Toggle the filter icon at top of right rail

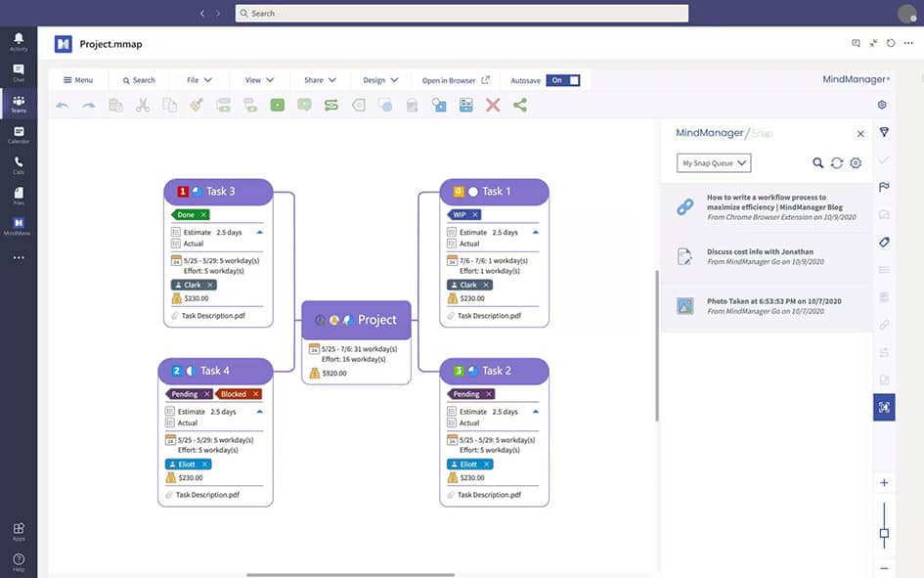coord(884,133)
